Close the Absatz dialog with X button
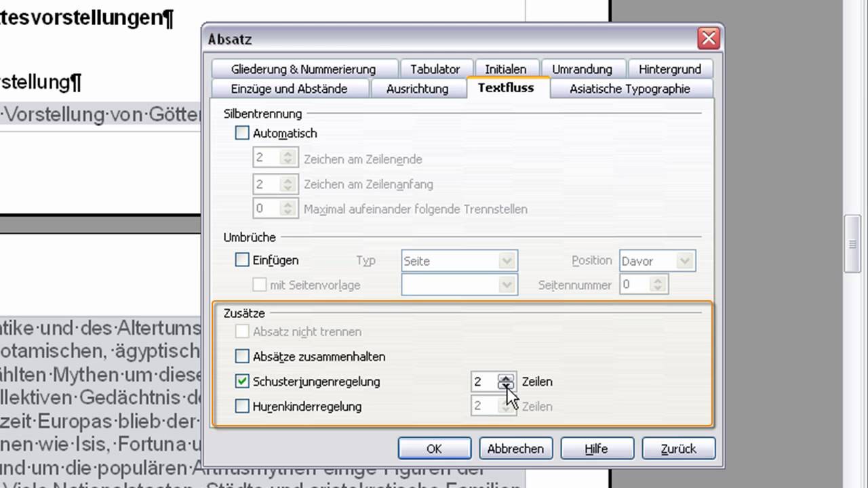Screen dimensions: 868x488 [x=709, y=39]
